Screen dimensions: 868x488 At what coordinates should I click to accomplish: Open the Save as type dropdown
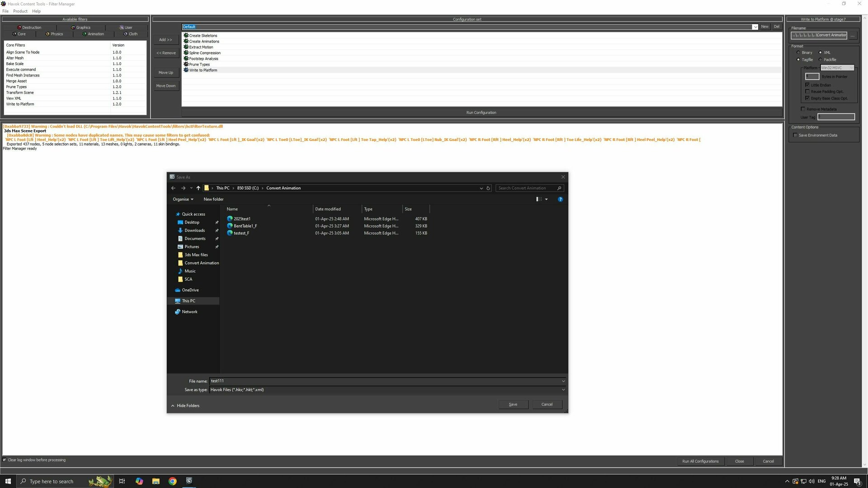click(563, 389)
